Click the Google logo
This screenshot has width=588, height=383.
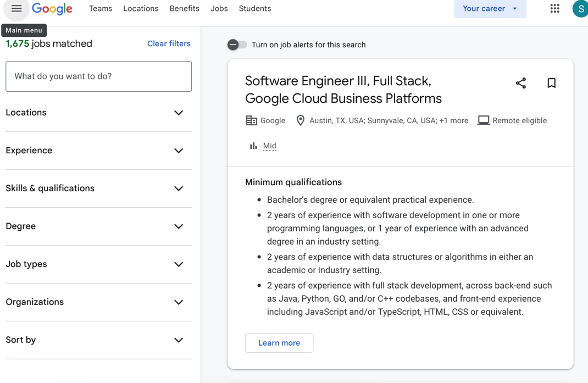coord(52,9)
